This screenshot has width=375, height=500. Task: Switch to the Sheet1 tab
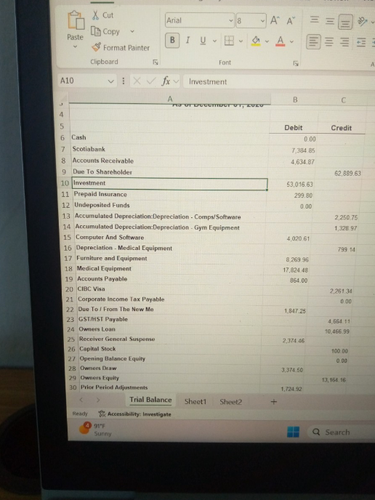195,401
